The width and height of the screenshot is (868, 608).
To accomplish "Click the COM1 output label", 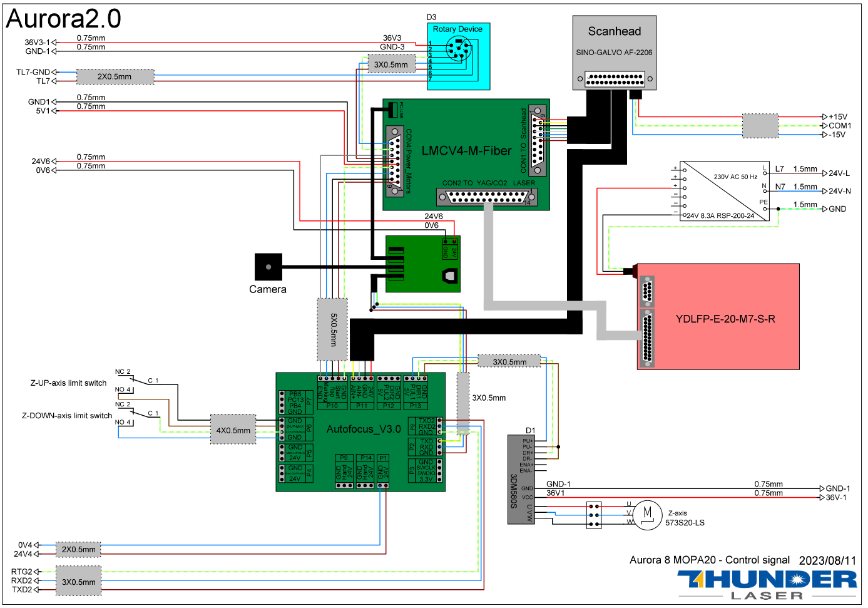I will click(840, 126).
